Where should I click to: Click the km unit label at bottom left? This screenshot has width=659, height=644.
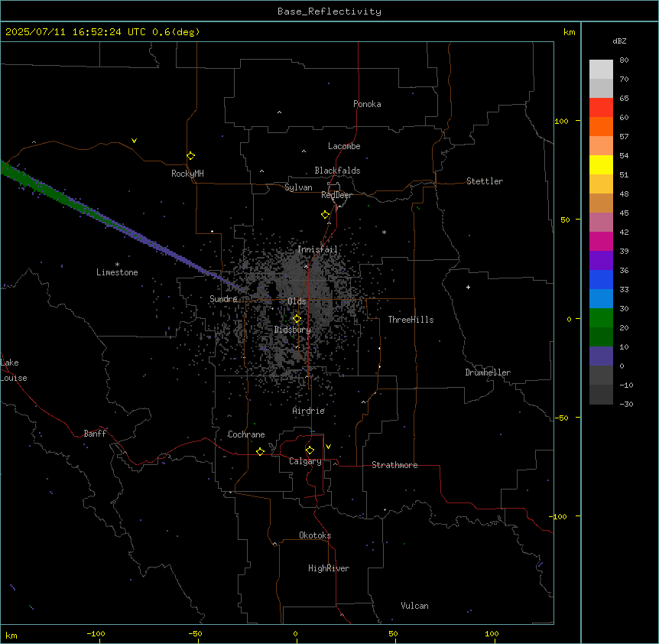(11, 635)
